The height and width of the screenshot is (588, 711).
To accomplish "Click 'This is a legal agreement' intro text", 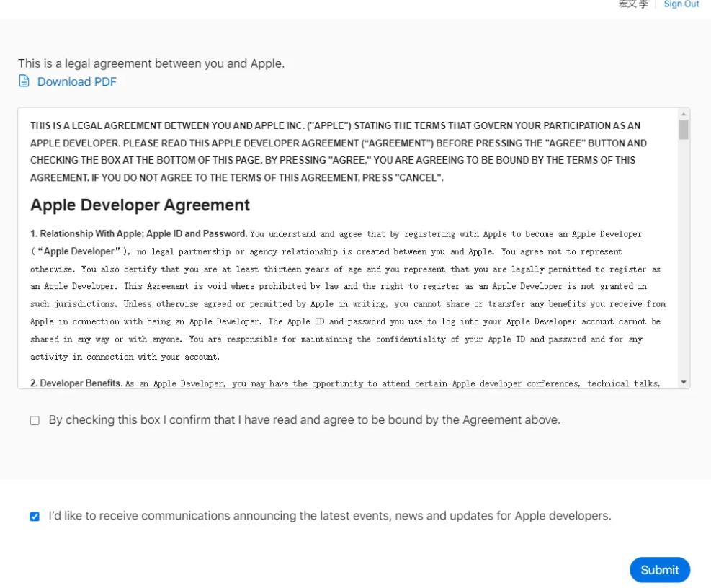I will (x=151, y=63).
